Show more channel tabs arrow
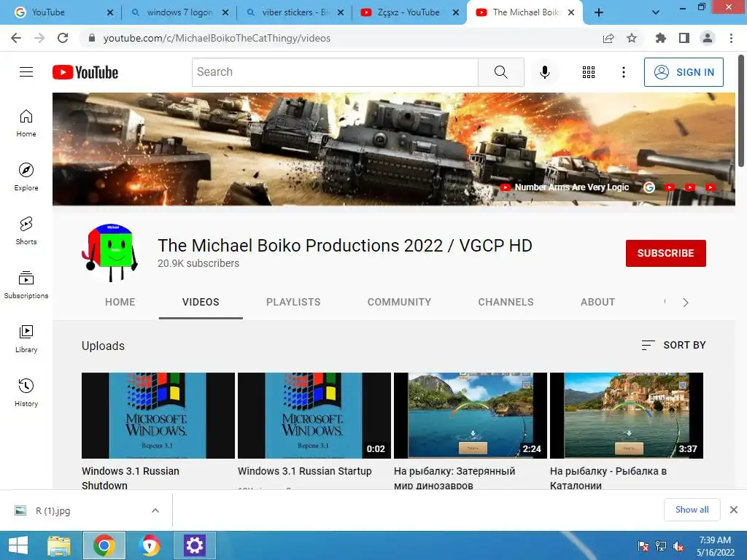Image resolution: width=747 pixels, height=560 pixels. point(686,303)
